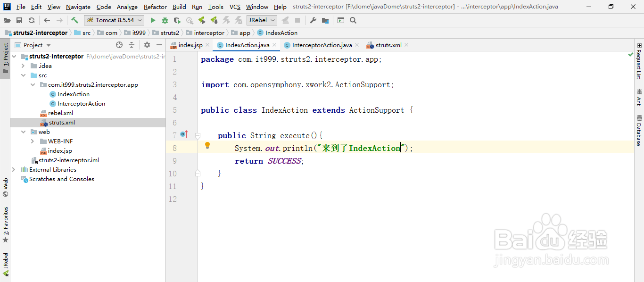Collapse the src folder
The width and height of the screenshot is (644, 282).
pos(23,75)
